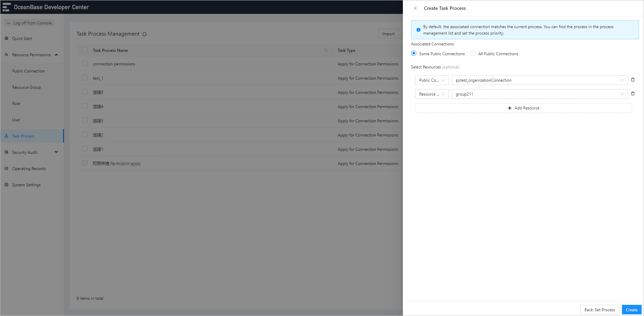Delete the pytest_organizationConnection resource row

(633, 80)
